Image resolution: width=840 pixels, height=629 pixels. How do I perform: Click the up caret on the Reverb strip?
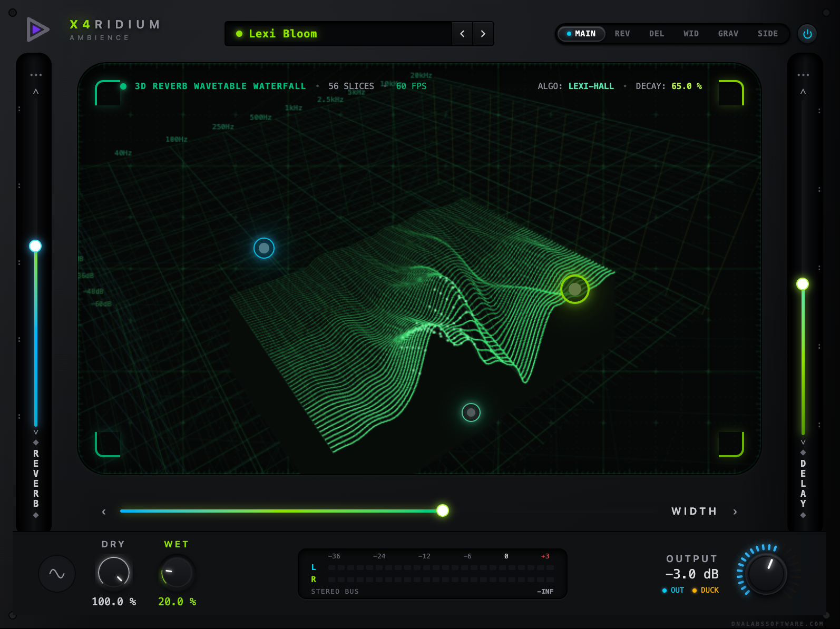coord(36,92)
